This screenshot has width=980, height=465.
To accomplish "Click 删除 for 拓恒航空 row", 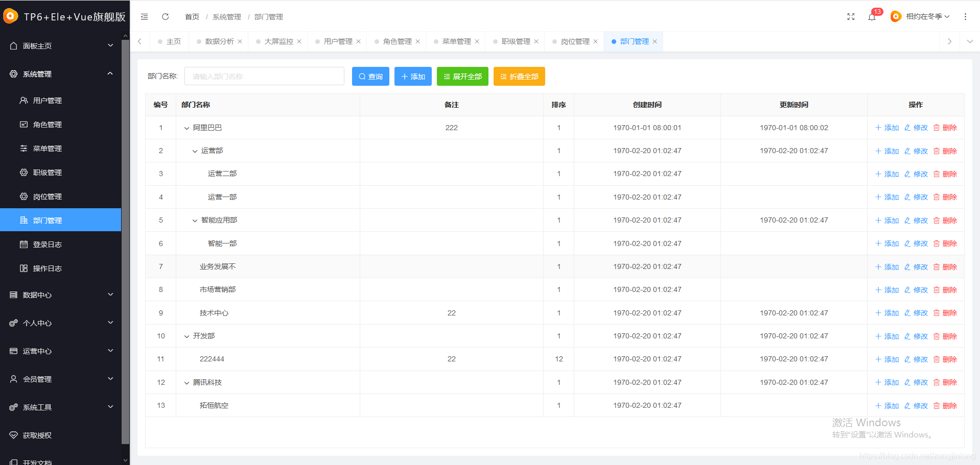I will point(945,406).
